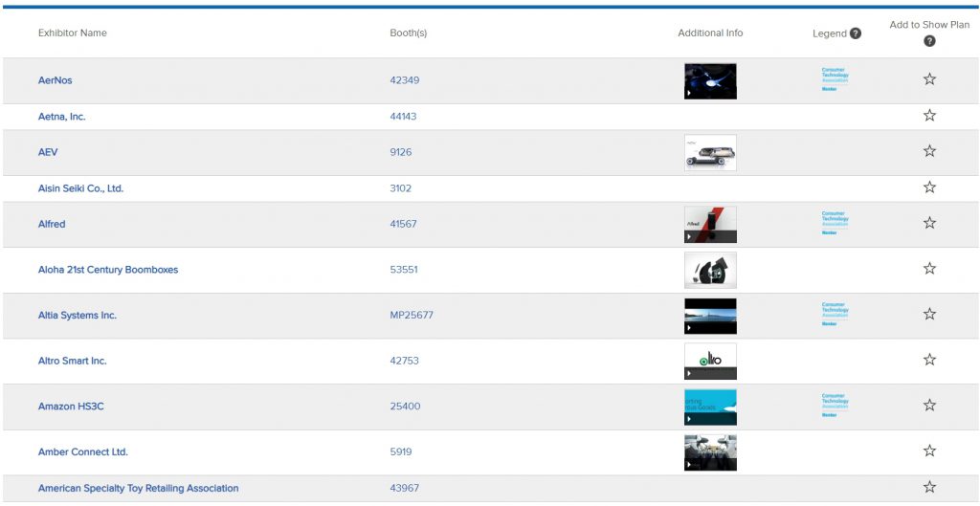Sort by Booth(s) column header

click(x=408, y=33)
